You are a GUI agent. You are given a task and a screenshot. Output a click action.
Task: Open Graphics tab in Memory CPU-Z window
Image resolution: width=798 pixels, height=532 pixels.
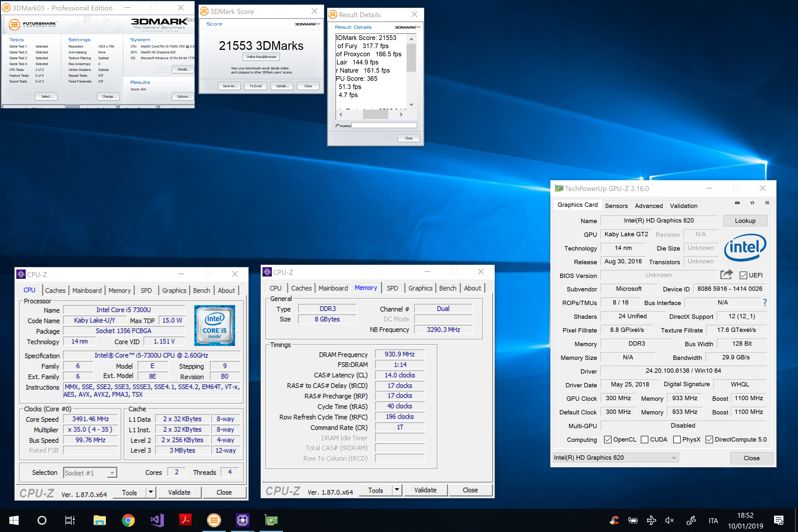[420, 288]
